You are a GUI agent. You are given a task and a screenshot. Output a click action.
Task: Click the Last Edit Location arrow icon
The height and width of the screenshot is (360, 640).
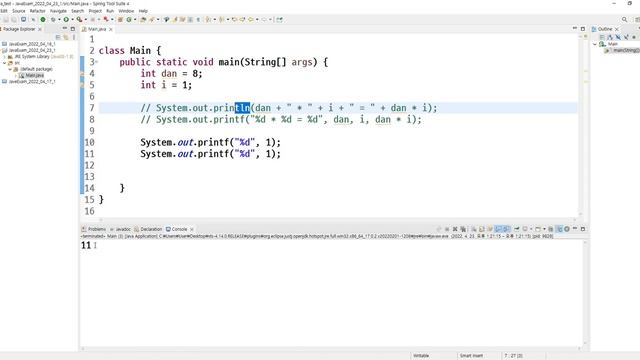click(234, 20)
